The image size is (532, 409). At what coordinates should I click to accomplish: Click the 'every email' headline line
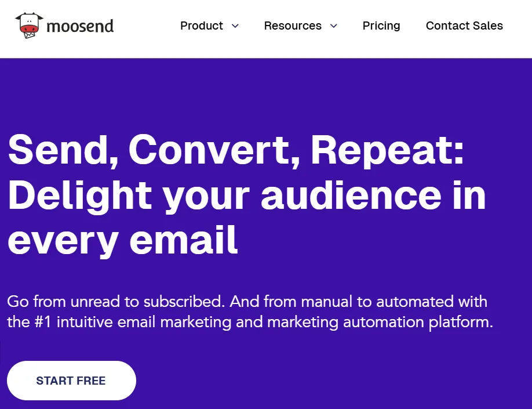[x=122, y=241]
